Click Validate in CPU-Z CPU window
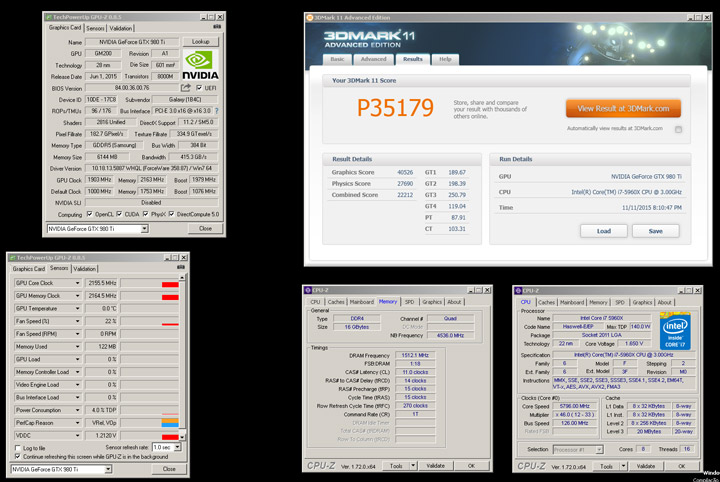This screenshot has height=482, width=720. pyautogui.click(x=646, y=466)
